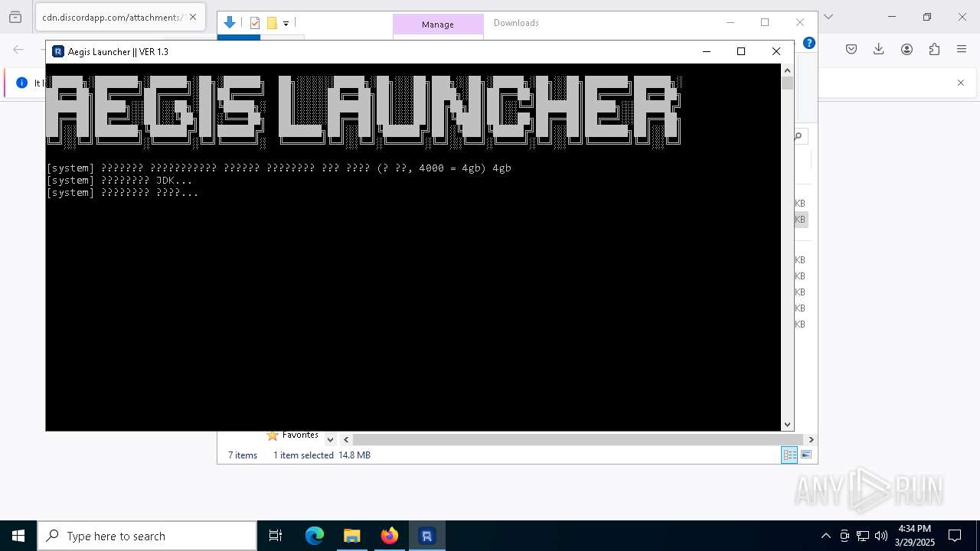Expand the Firefox tab list chevron
This screenshot has height=551, width=980.
(x=828, y=17)
